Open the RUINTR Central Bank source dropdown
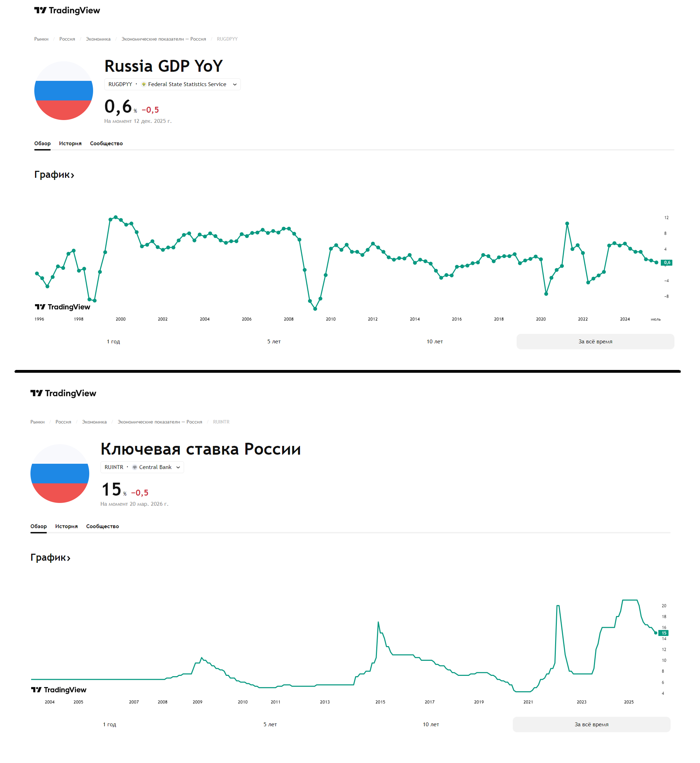 point(142,467)
